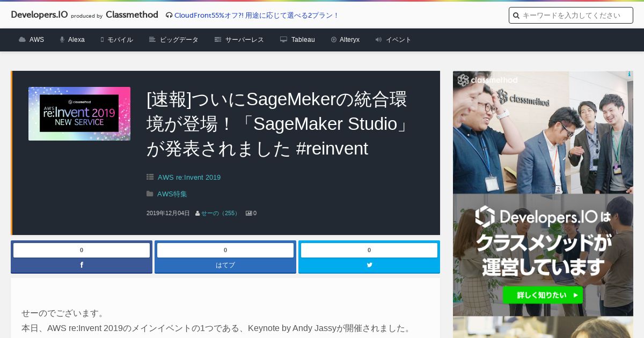Click the Facebook share count box
This screenshot has width=644, height=338.
pos(82,250)
